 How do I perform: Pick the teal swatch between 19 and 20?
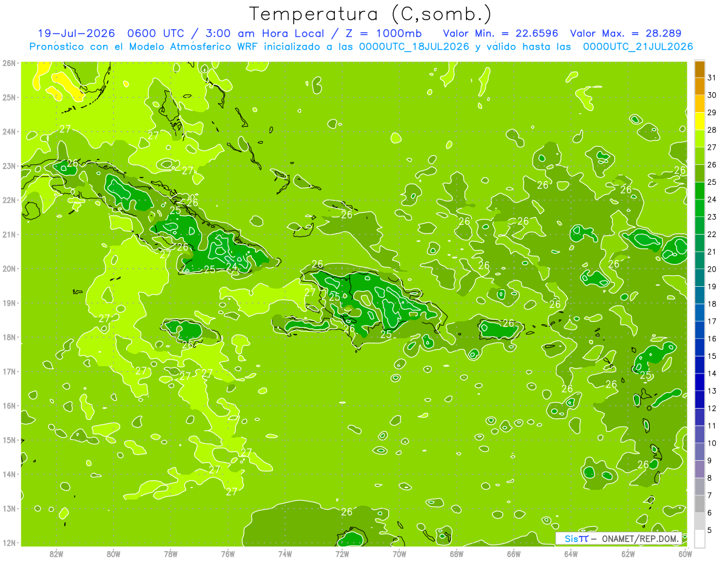[x=699, y=278]
